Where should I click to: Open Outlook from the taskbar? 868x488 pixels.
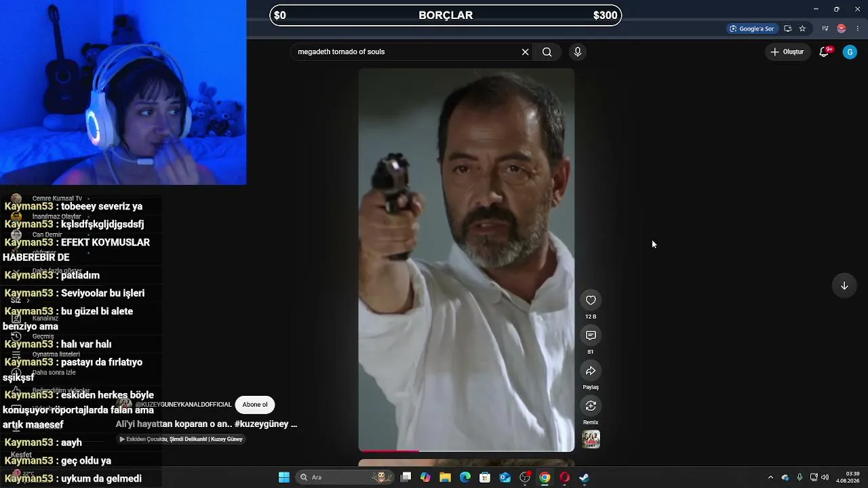pos(505,477)
